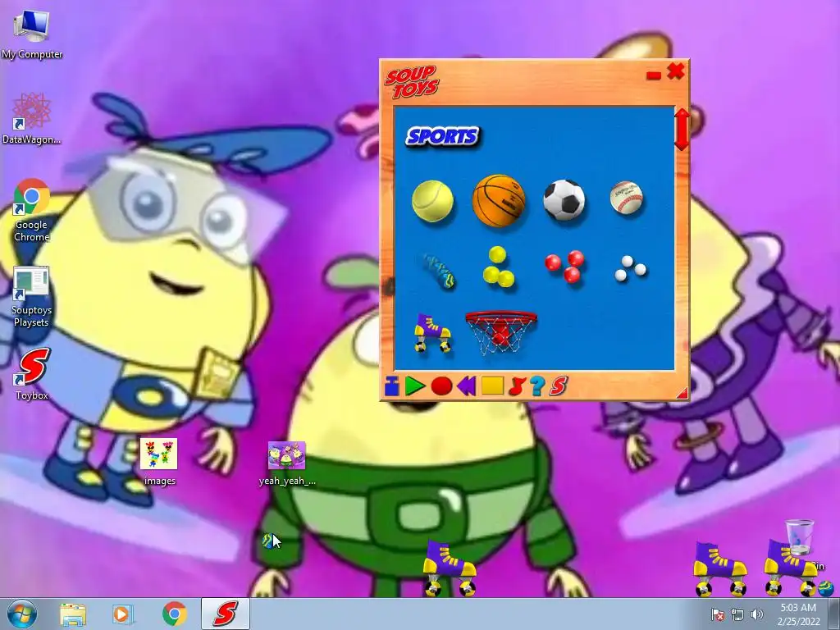Minimize the Soup Toys toybox window
840x630 pixels.
[x=654, y=75]
